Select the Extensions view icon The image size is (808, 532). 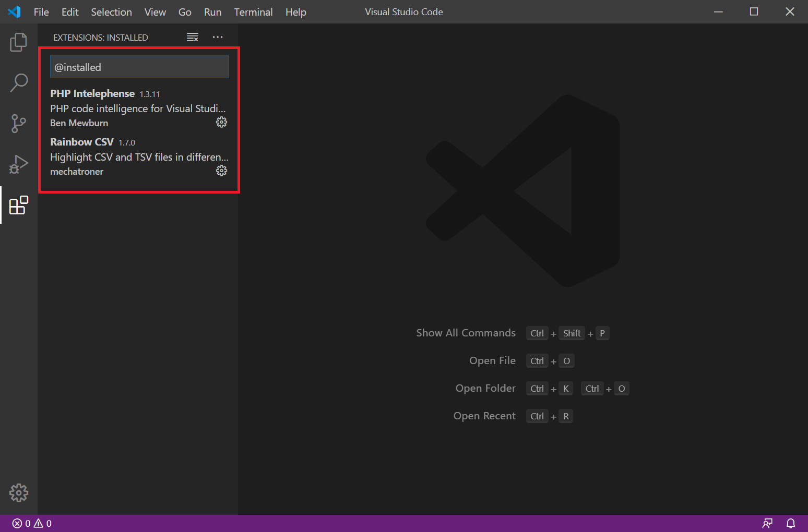click(19, 205)
